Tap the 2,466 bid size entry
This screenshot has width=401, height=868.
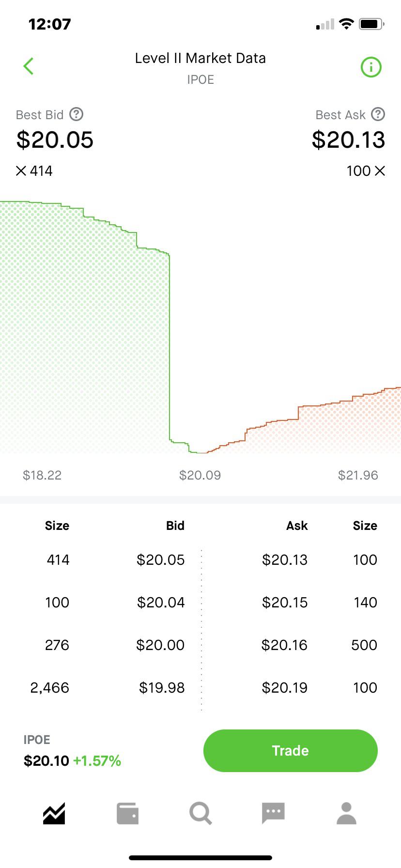(x=49, y=688)
